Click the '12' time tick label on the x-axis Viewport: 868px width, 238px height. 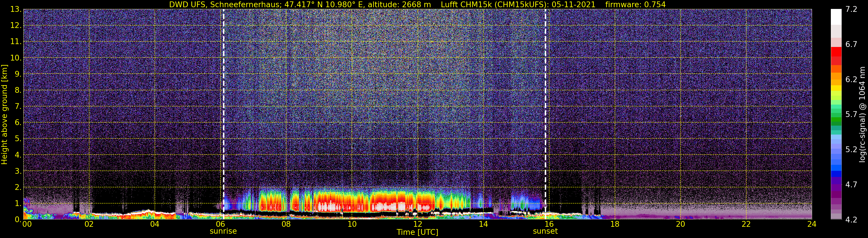pos(417,224)
